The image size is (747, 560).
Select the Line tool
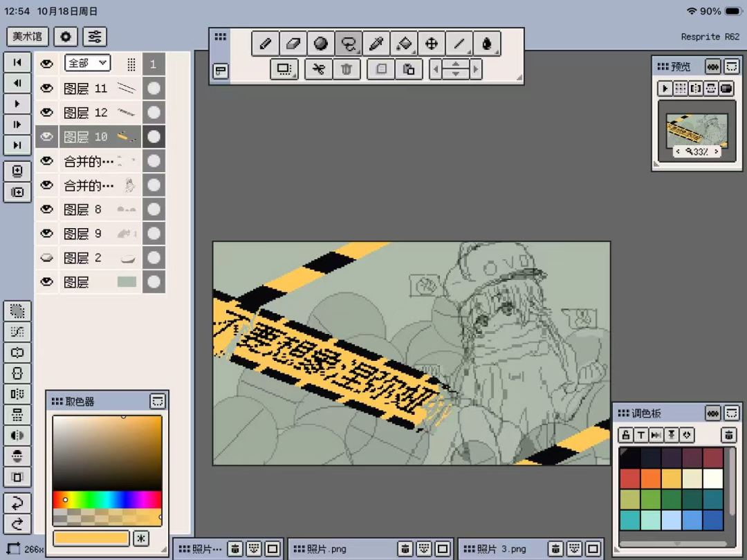(x=459, y=44)
